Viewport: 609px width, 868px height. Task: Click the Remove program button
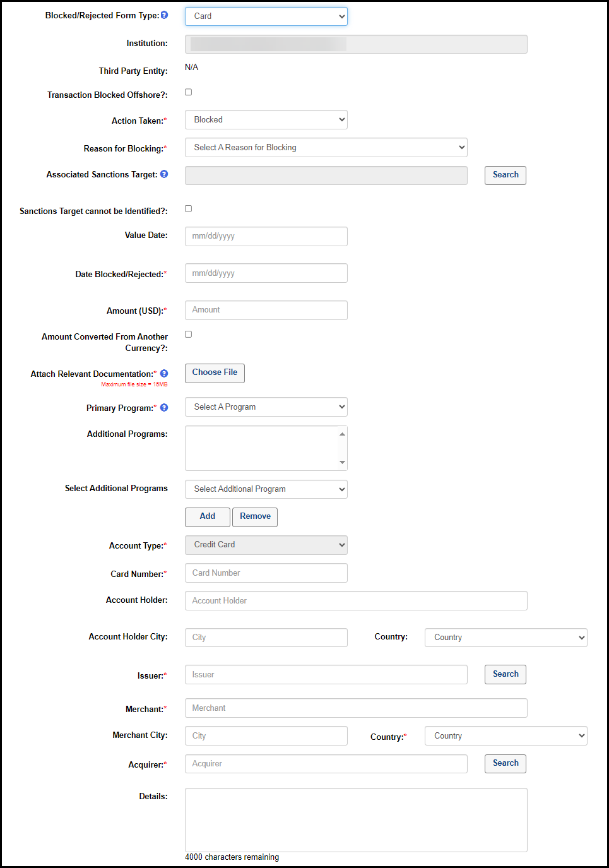[x=255, y=517]
